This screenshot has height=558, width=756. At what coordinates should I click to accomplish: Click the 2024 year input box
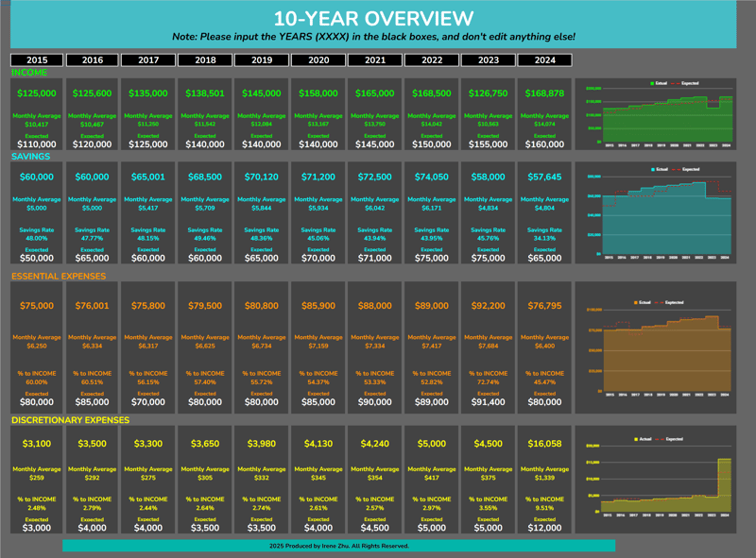coord(544,60)
